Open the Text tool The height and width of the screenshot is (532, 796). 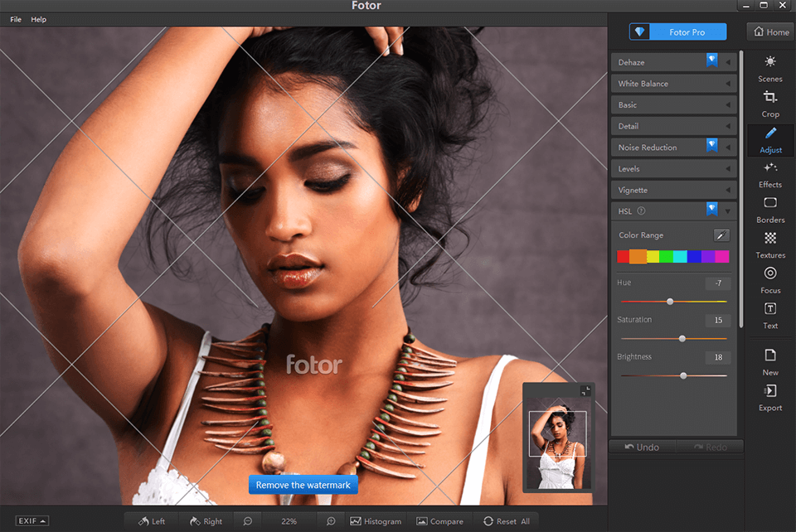click(x=769, y=317)
